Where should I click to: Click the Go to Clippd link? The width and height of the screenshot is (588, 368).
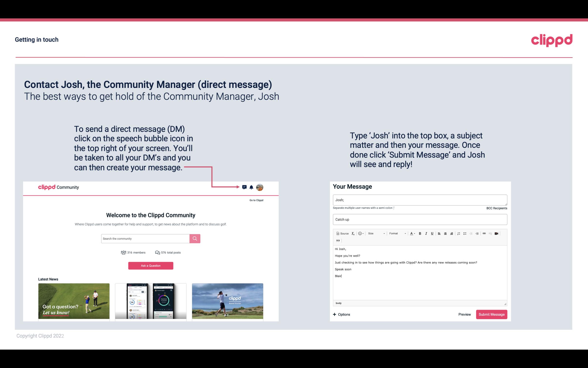(256, 200)
